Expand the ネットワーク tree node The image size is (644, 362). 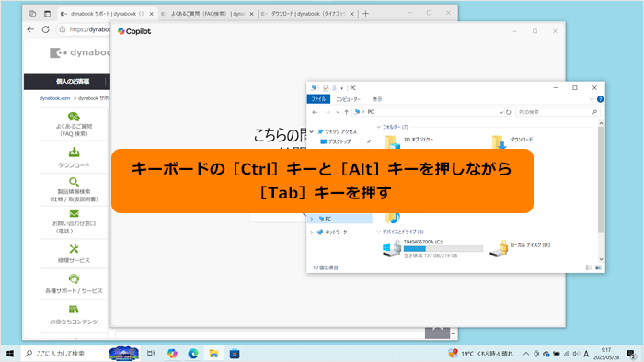tap(312, 232)
